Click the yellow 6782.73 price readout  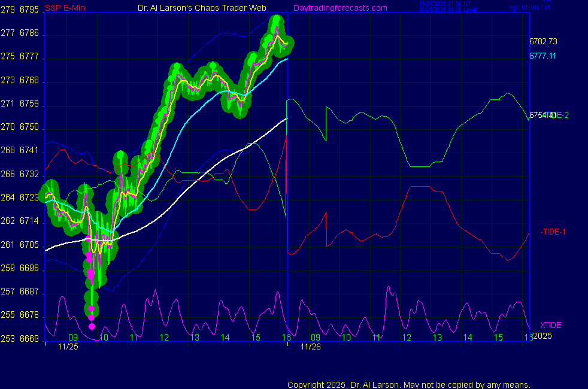pyautogui.click(x=543, y=41)
